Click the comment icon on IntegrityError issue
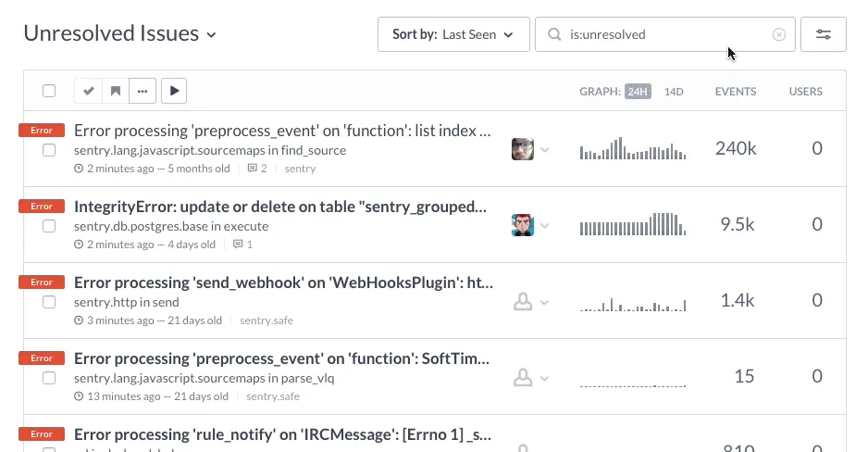 (x=238, y=245)
